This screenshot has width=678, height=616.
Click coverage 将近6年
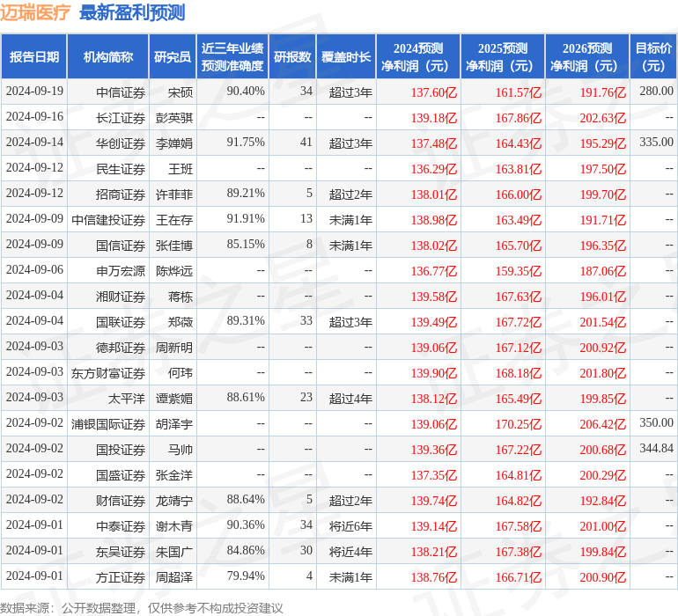point(350,526)
